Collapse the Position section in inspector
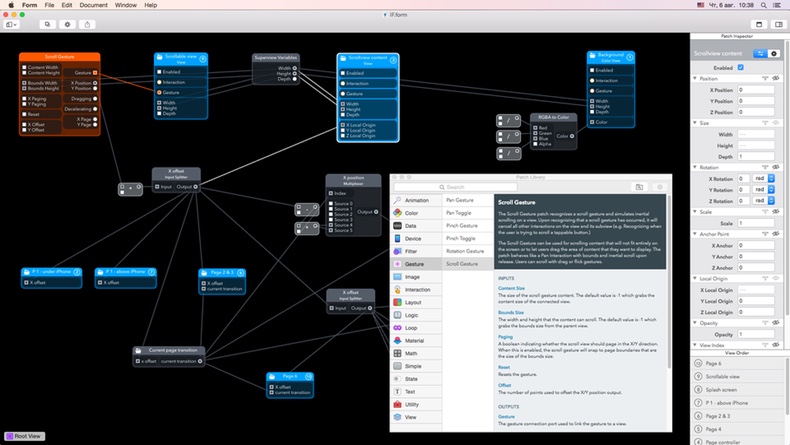This screenshot has width=790, height=445. point(695,79)
